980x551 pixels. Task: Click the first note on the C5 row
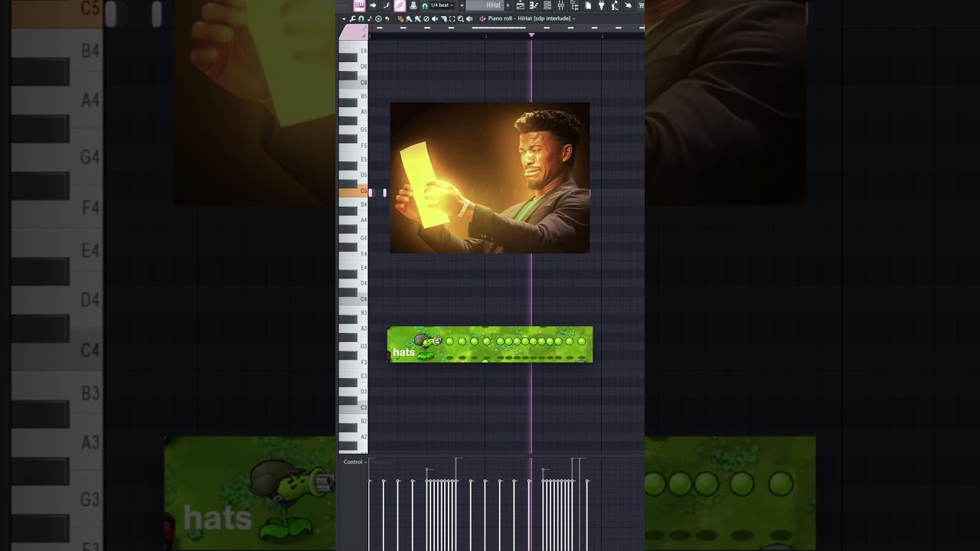point(371,192)
